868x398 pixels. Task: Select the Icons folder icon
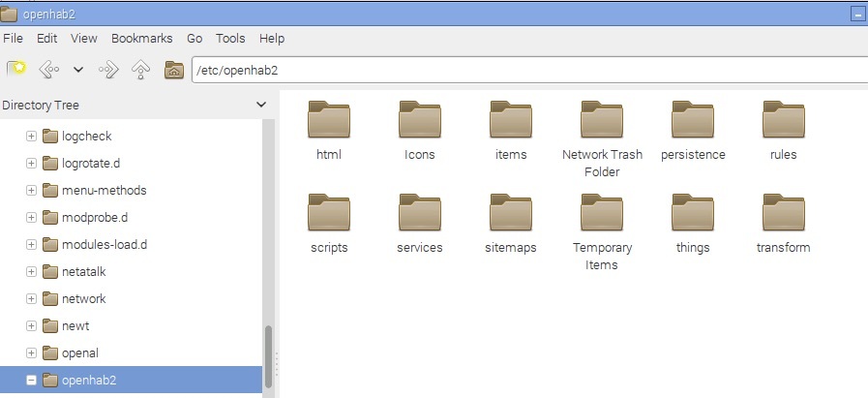click(420, 119)
